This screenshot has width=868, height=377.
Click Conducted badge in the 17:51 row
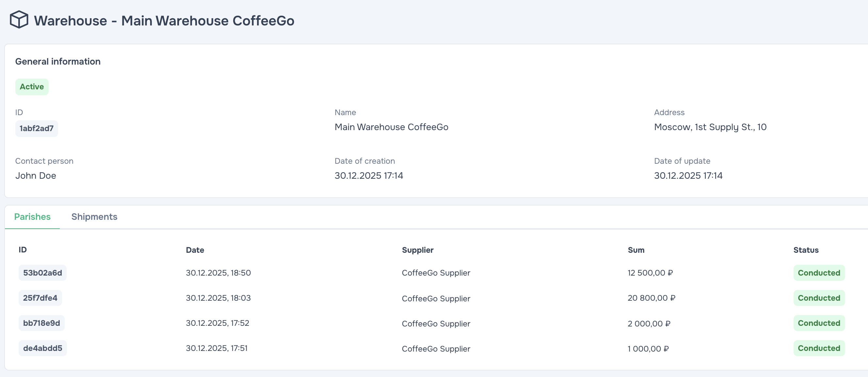pyautogui.click(x=819, y=348)
